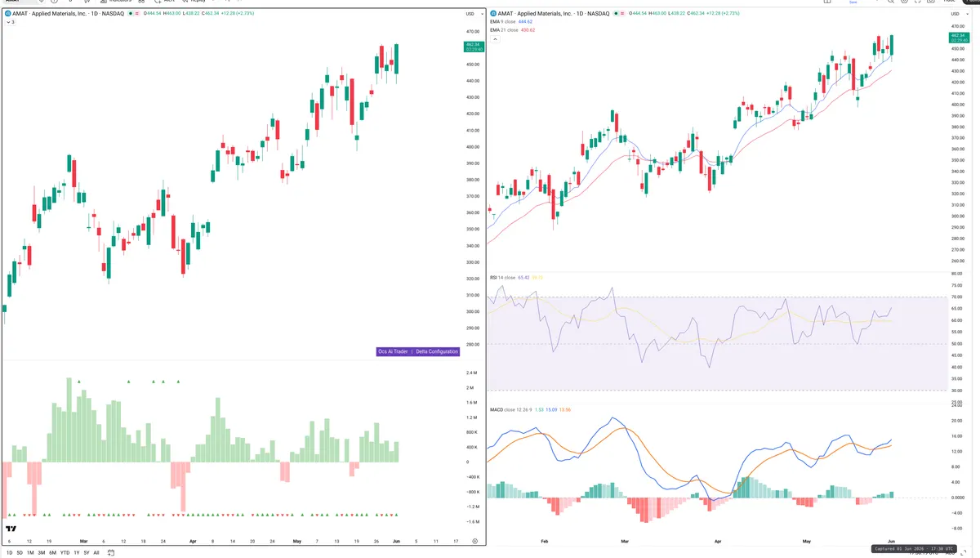This screenshot has width=980, height=558.
Task: Select the MACD close 12 26 9 legend
Action: click(x=511, y=409)
